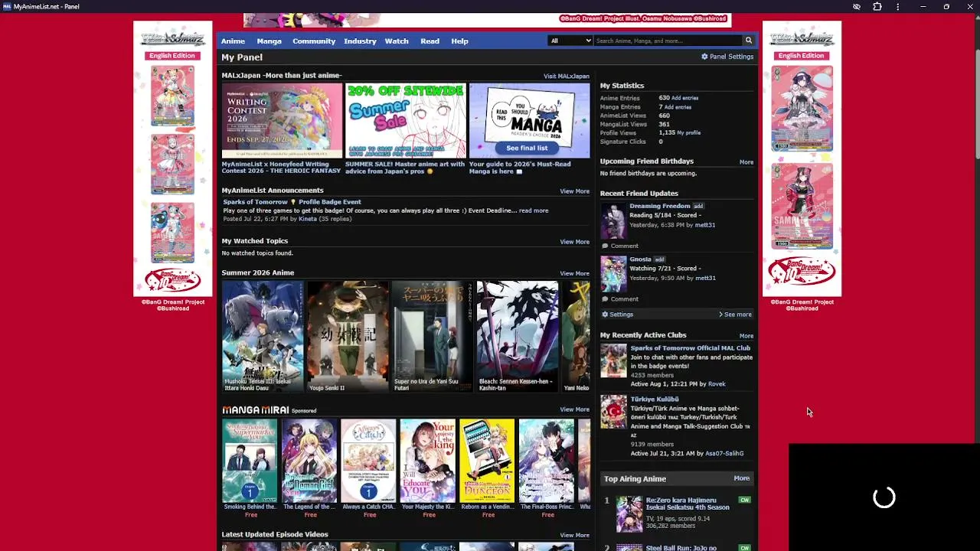980x551 pixels.
Task: Focus the Search Anime, Manga field
Action: pyautogui.click(x=668, y=41)
